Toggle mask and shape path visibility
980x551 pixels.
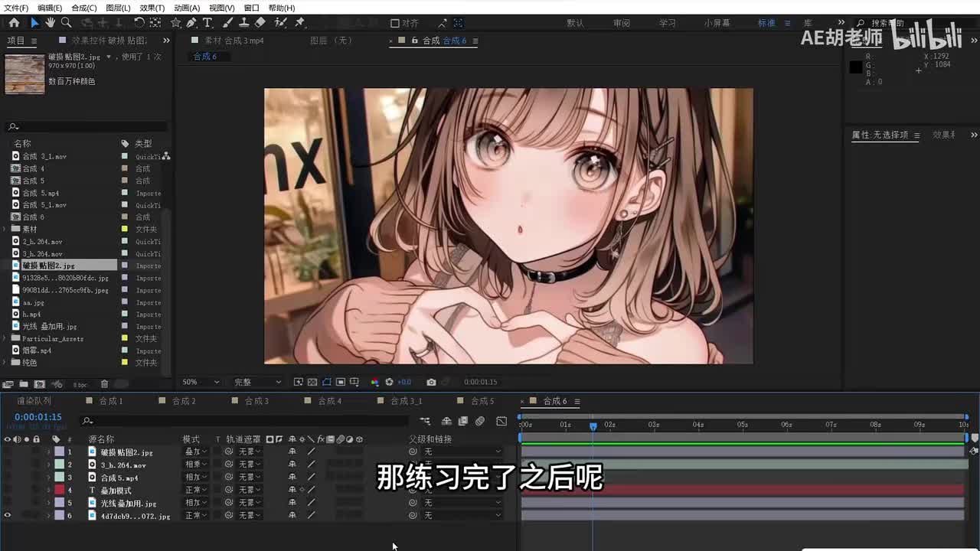point(327,382)
